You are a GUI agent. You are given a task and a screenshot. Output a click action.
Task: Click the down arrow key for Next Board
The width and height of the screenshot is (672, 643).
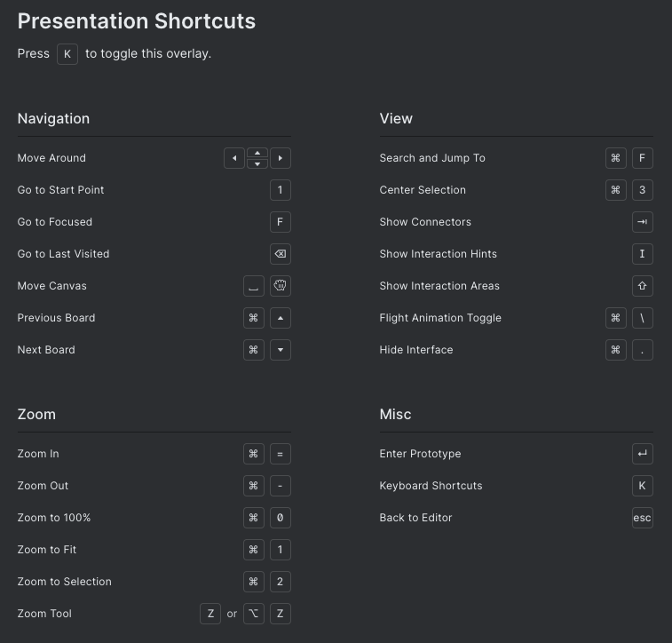[281, 350]
